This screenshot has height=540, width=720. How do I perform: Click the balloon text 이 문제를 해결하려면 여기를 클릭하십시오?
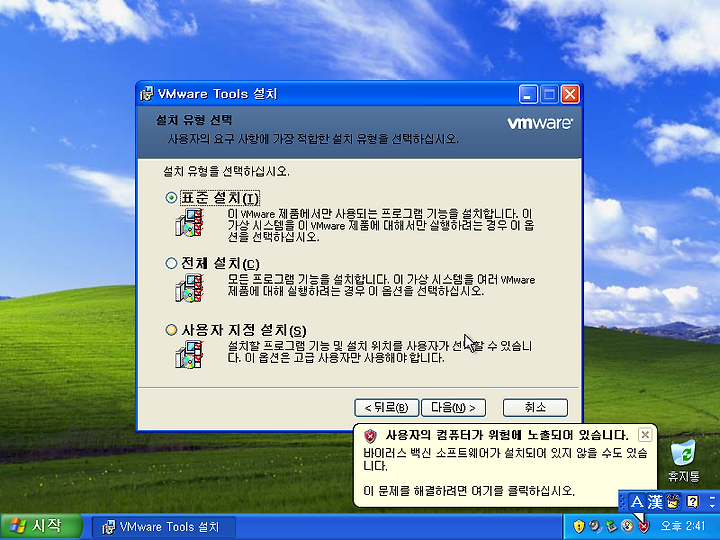click(469, 490)
